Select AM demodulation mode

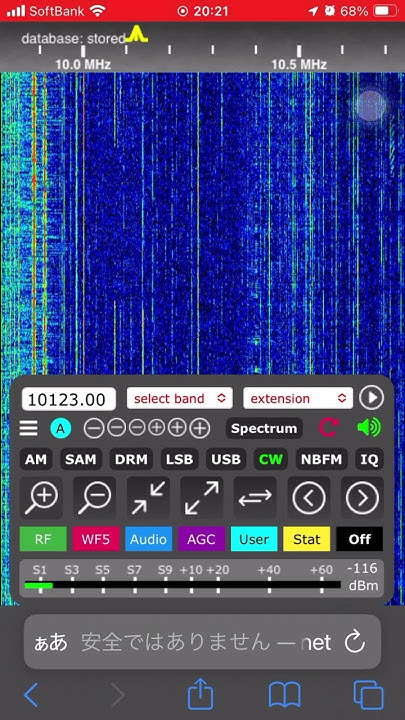coord(36,459)
